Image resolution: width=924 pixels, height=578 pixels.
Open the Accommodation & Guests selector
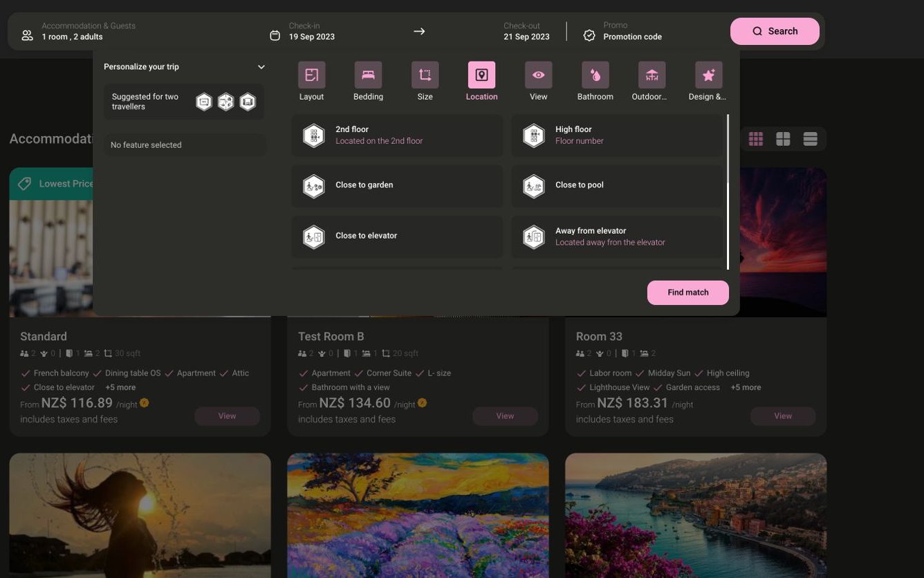tap(89, 31)
